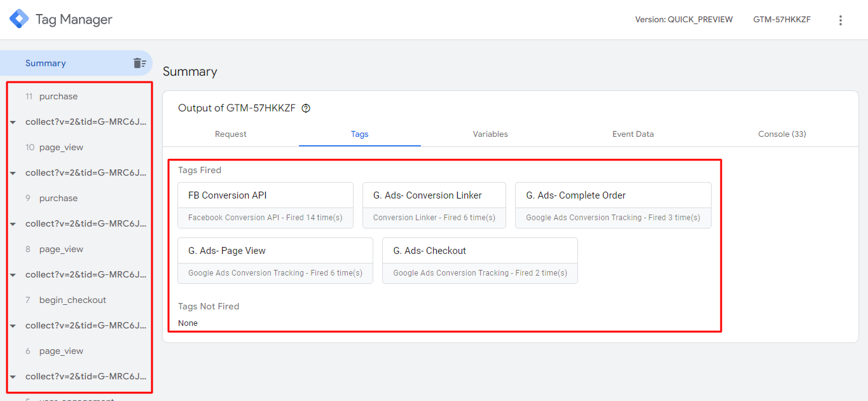The height and width of the screenshot is (401, 868).
Task: Click the Output of GTM-57HKKZF heading
Action: point(237,108)
